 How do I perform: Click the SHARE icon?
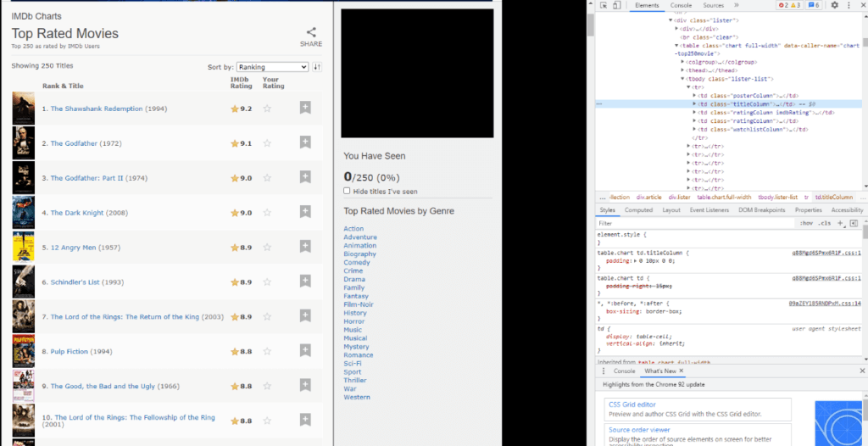pyautogui.click(x=311, y=33)
